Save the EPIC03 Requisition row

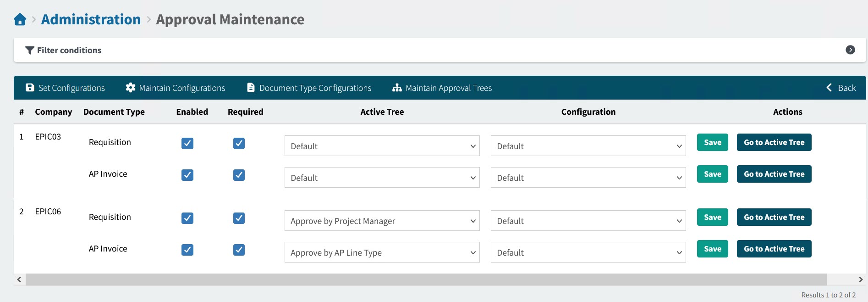tap(713, 142)
